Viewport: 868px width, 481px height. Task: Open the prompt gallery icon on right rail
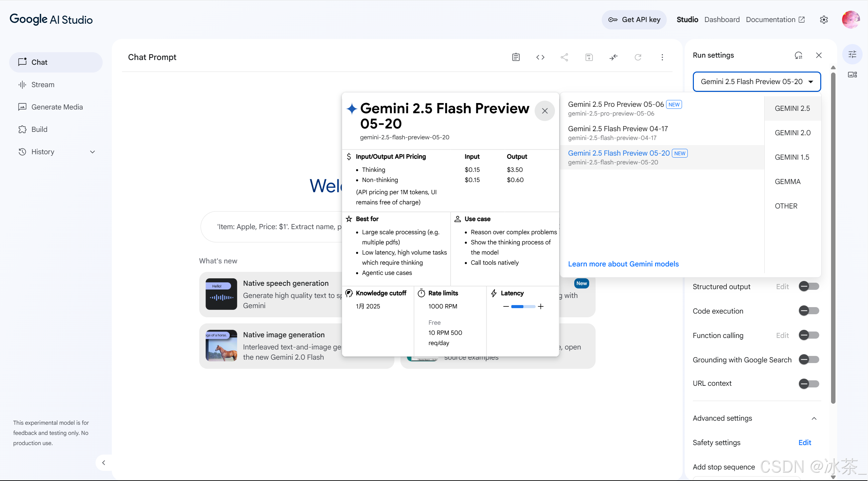coord(852,75)
